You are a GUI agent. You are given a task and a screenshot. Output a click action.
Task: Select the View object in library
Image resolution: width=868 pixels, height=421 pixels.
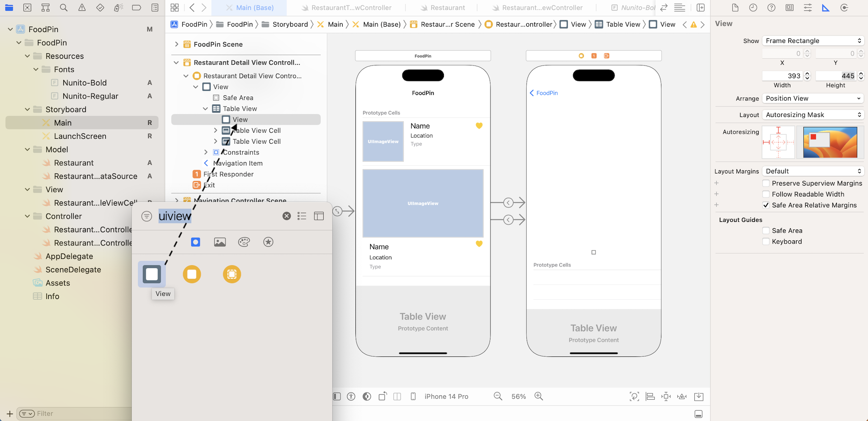(x=152, y=274)
